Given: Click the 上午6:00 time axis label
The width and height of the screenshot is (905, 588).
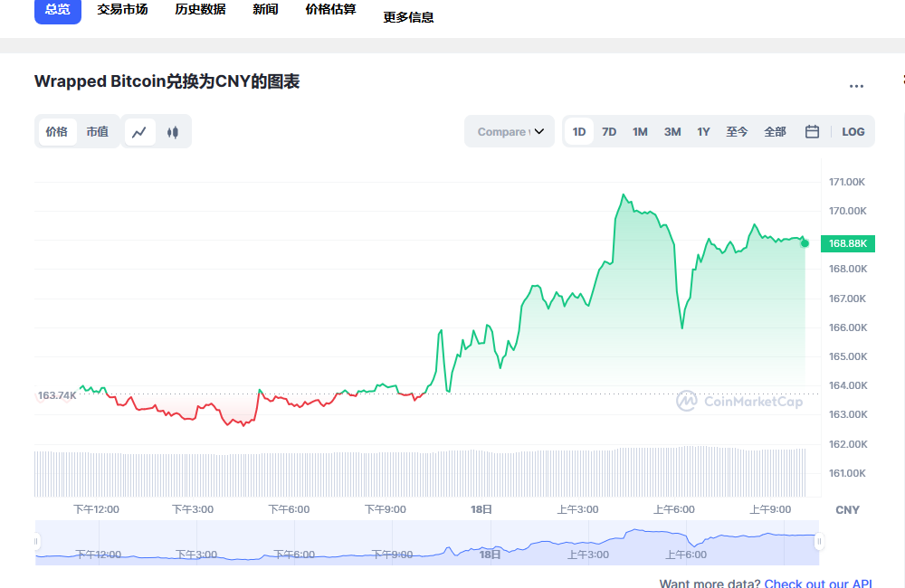Looking at the screenshot, I should point(674,509).
